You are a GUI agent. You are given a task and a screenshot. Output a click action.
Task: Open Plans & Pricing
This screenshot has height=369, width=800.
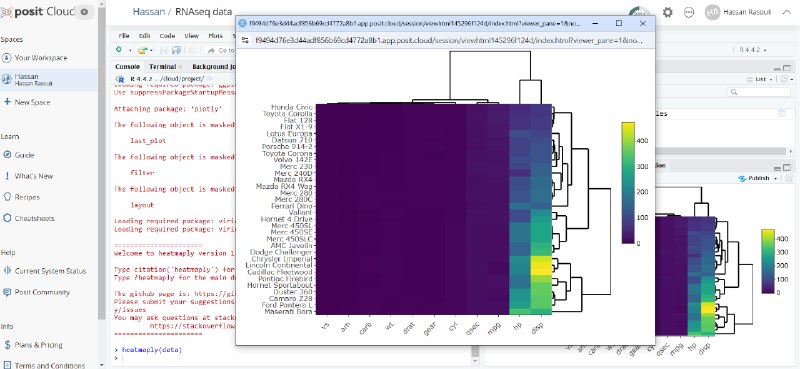(38, 345)
